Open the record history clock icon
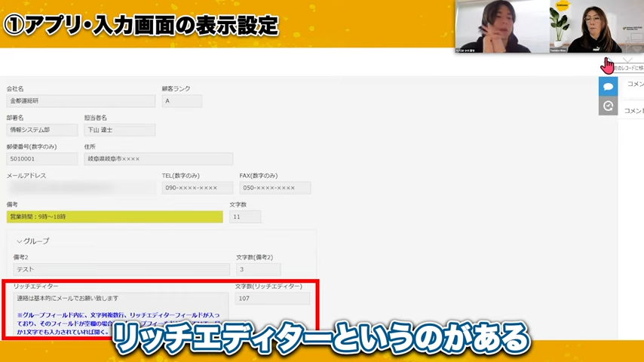Viewport: 644px width, 362px height. click(608, 106)
